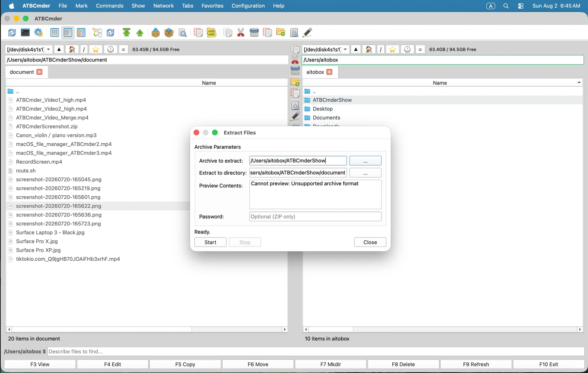
Task: Click the compare folders icon in the toolbar
Action: pyautogui.click(x=211, y=33)
